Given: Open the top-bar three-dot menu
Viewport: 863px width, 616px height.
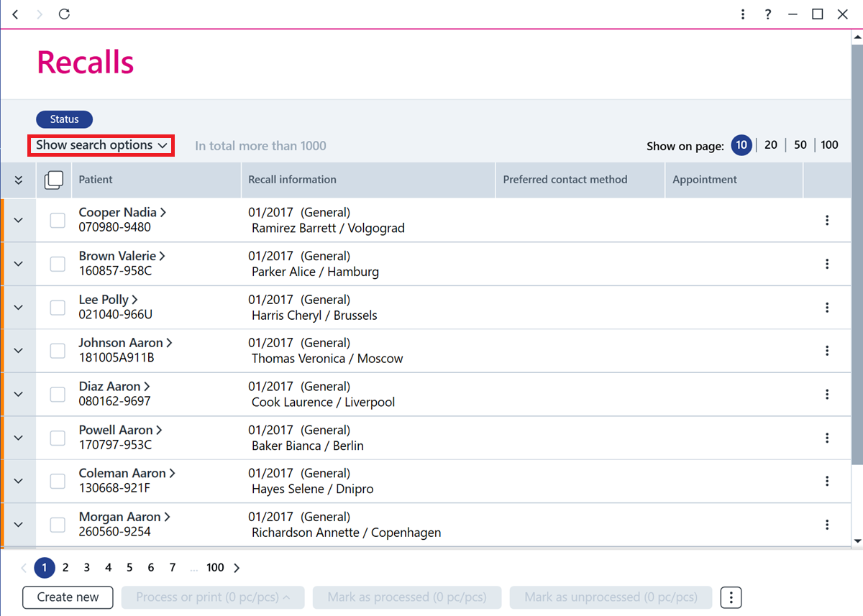Looking at the screenshot, I should tap(743, 14).
